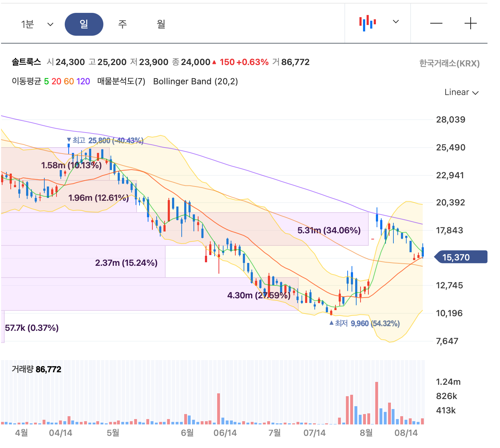
Task: Open the Linear scale dropdown
Action: click(x=461, y=92)
